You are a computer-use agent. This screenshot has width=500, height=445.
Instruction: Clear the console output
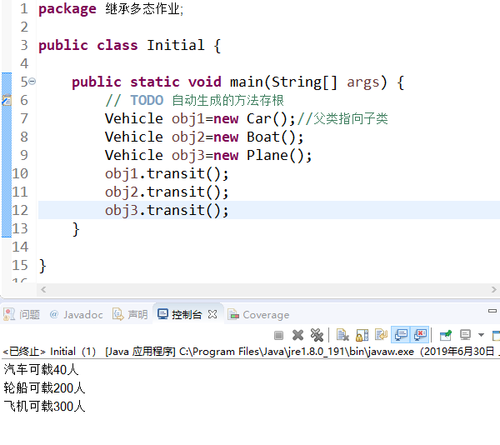(343, 335)
